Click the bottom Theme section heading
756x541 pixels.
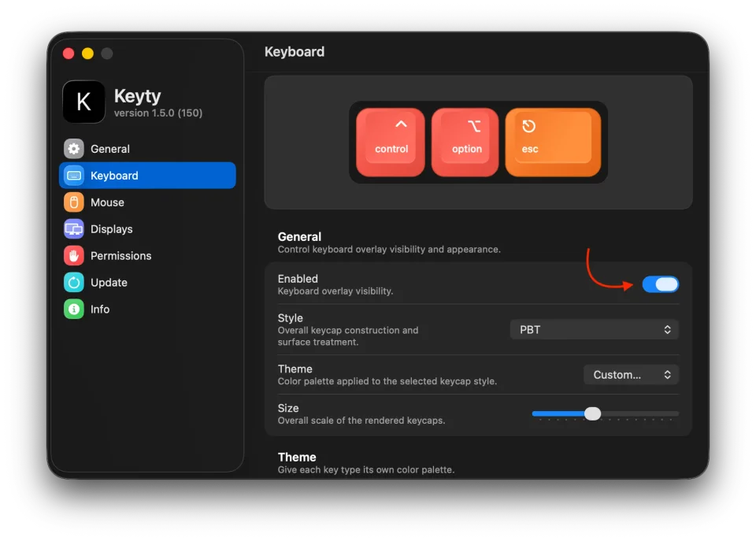click(x=297, y=457)
